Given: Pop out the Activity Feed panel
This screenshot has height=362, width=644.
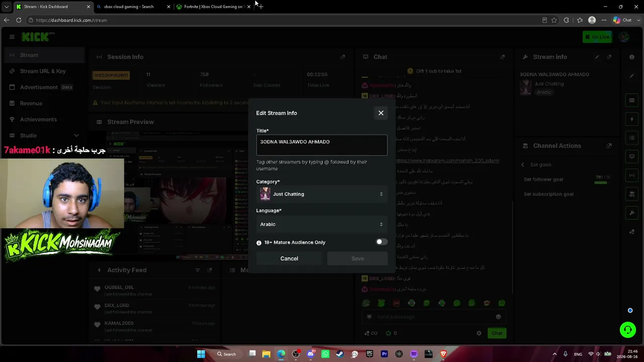Looking at the screenshot, I should coord(210,270).
